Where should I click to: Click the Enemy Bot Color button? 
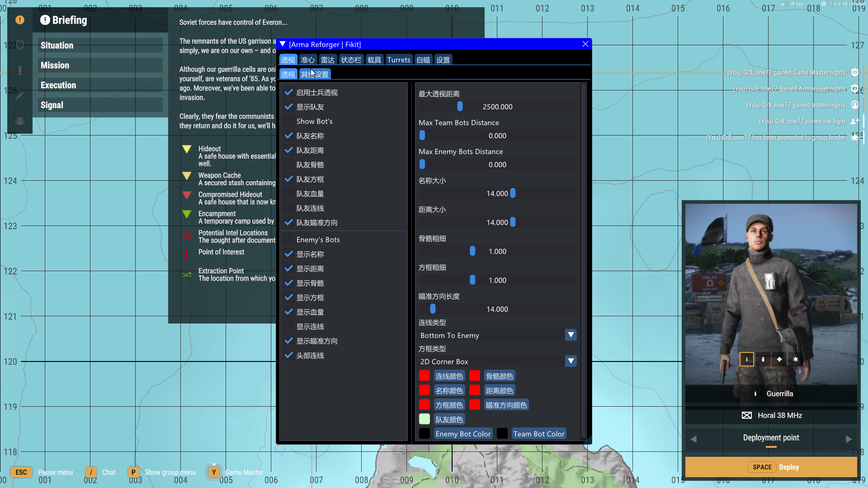[463, 434]
